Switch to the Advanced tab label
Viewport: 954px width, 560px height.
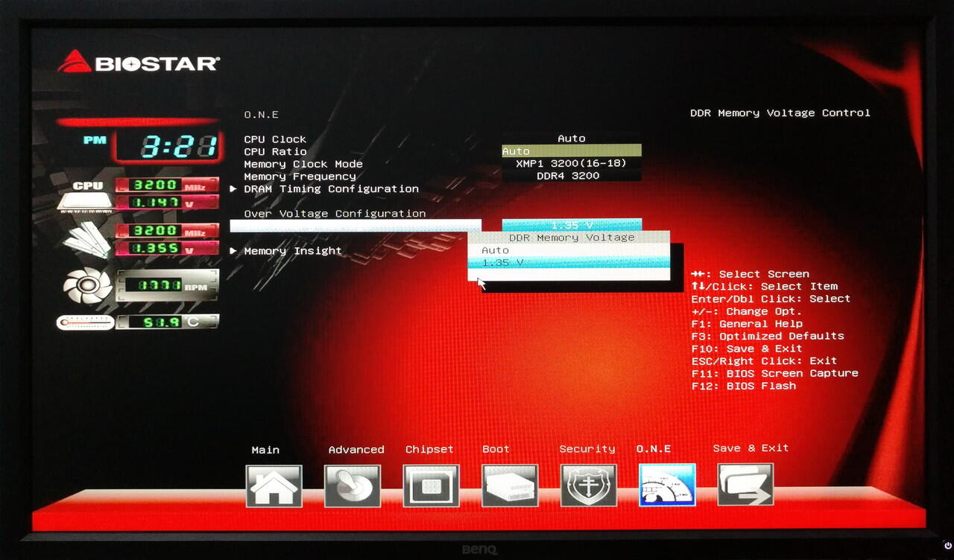(x=356, y=450)
